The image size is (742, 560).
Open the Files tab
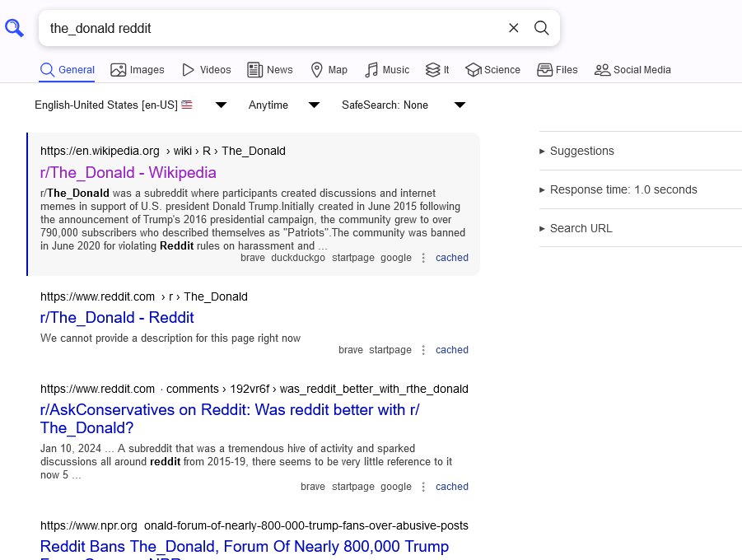(x=558, y=70)
